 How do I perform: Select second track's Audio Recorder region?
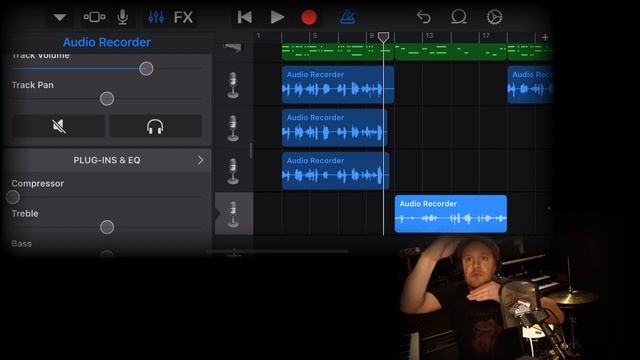[334, 128]
